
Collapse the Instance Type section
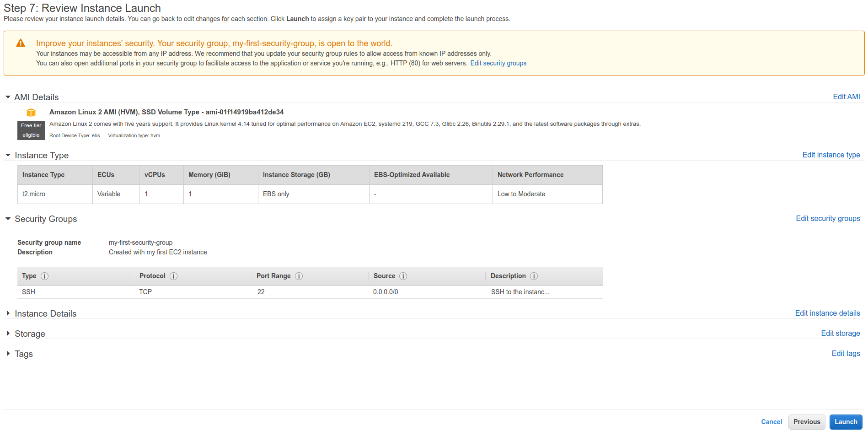tap(8, 155)
